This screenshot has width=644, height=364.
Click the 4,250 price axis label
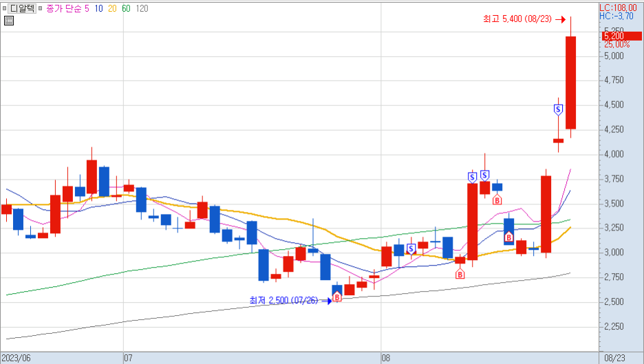[614, 129]
